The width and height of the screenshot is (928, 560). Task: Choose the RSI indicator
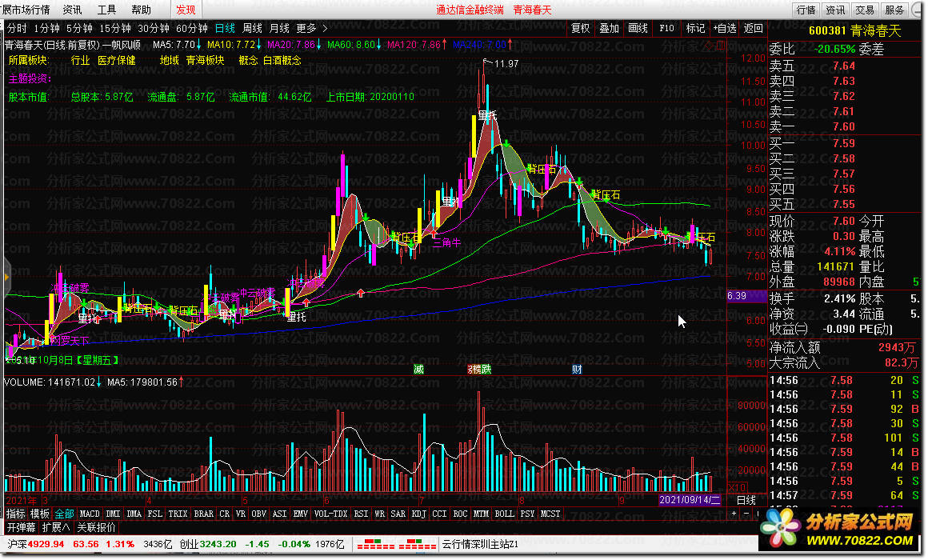click(x=361, y=514)
